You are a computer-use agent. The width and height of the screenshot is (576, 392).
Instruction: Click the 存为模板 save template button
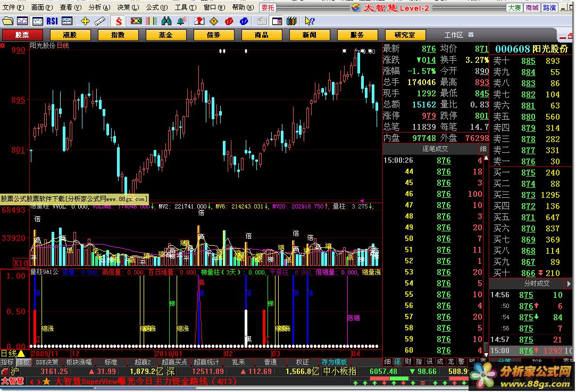[334, 362]
